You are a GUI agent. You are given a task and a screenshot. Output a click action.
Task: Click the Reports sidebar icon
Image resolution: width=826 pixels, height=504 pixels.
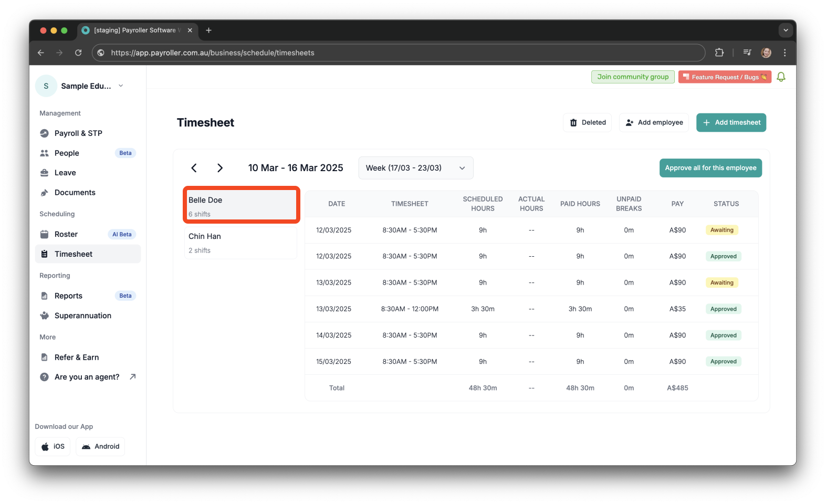[45, 296]
